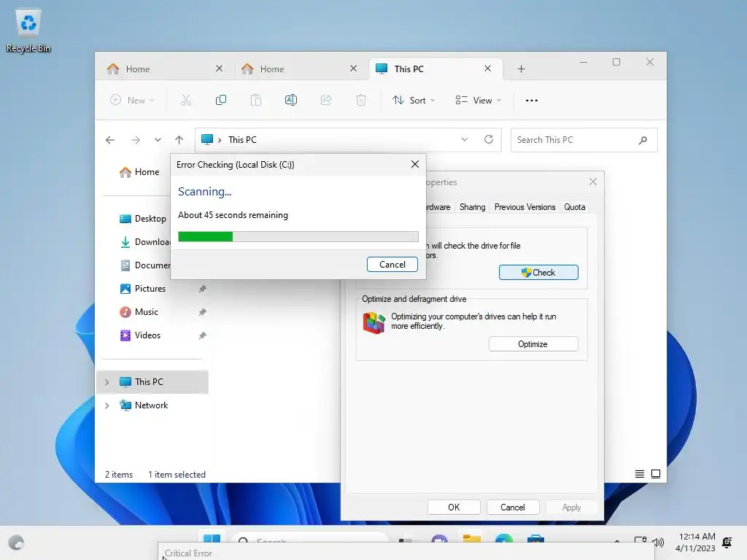This screenshot has height=560, width=747.
Task: Go back with the left arrow
Action: point(110,140)
